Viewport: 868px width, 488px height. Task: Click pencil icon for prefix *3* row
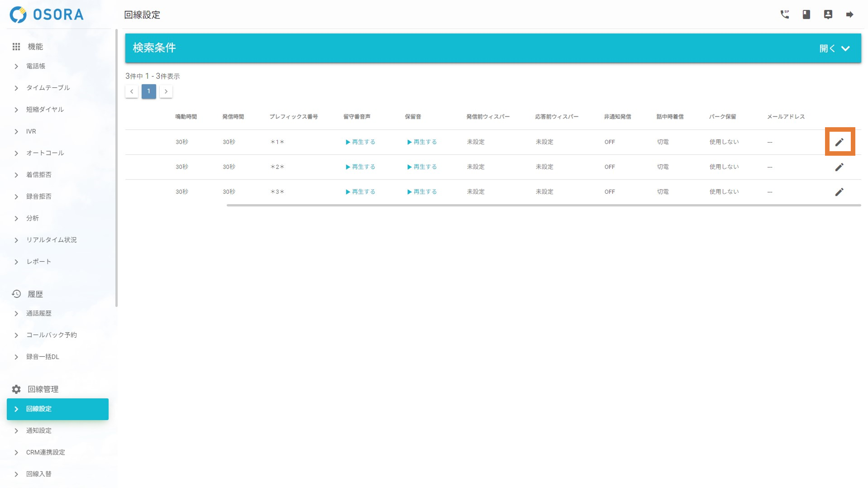[x=839, y=192]
